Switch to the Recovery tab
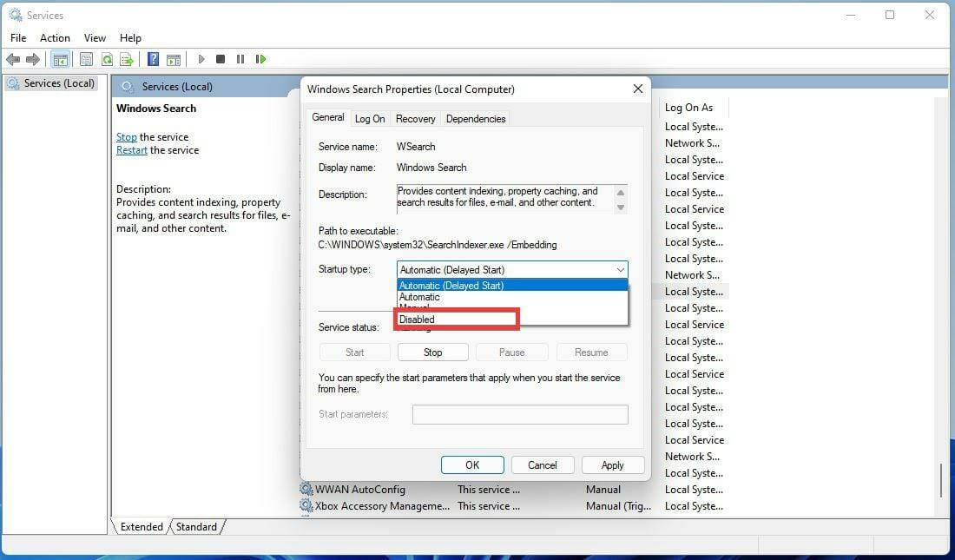The height and width of the screenshot is (560, 955). click(415, 118)
